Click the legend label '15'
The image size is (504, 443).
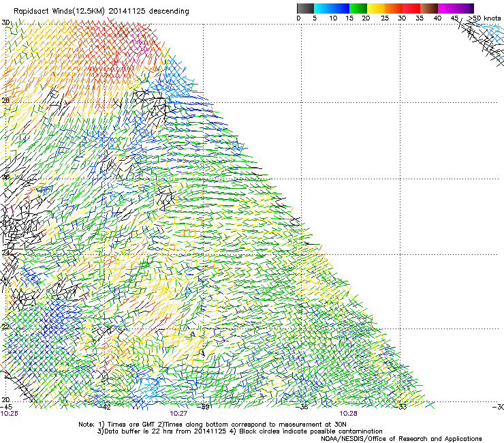click(x=349, y=18)
